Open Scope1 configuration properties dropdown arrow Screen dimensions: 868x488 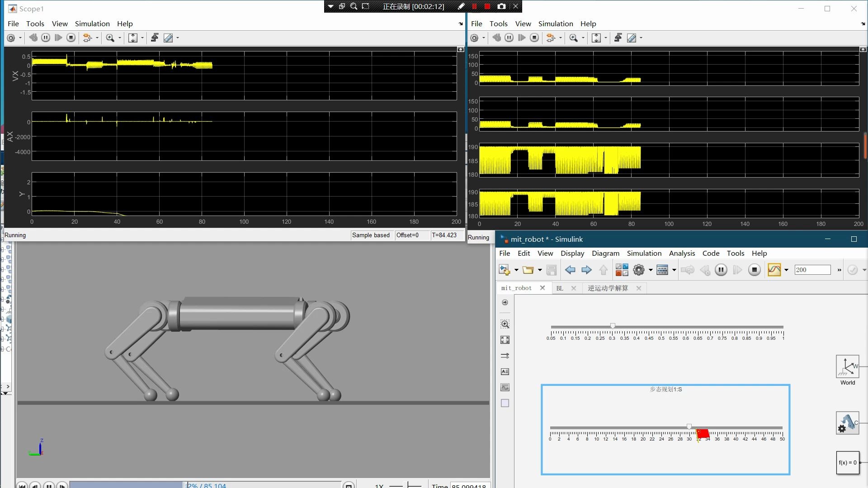pos(20,38)
